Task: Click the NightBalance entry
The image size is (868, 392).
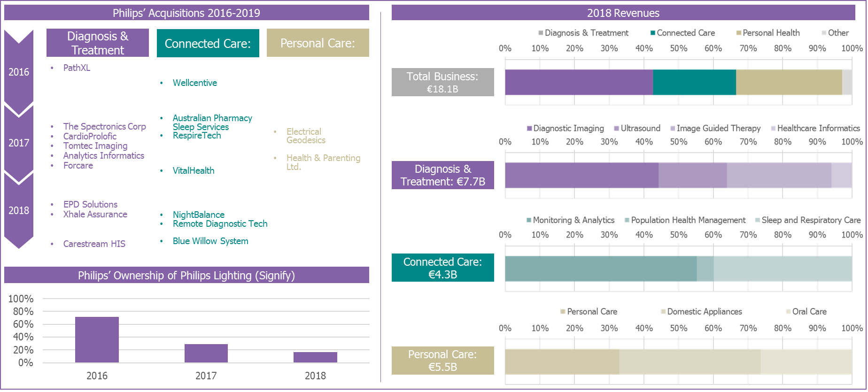Action: [199, 215]
